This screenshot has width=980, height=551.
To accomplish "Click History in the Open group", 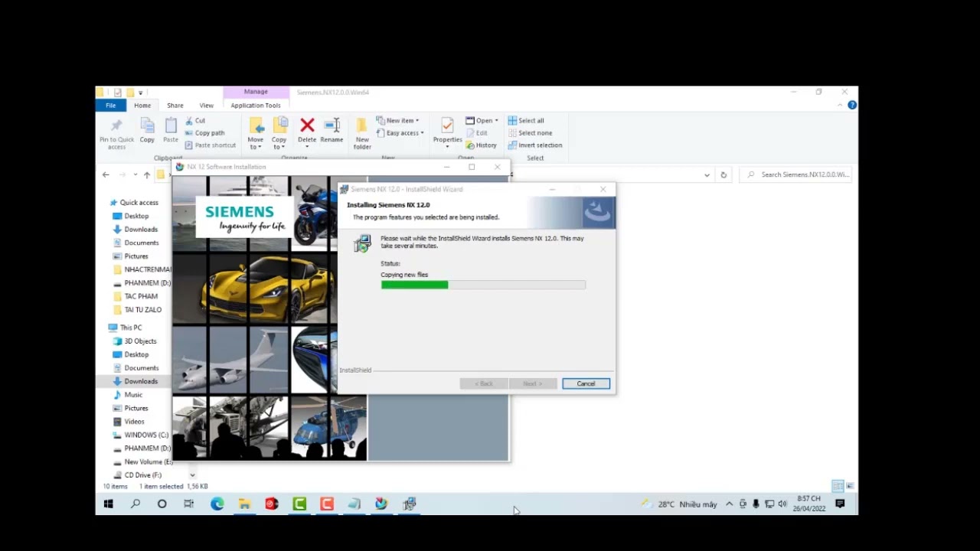I will [x=482, y=145].
